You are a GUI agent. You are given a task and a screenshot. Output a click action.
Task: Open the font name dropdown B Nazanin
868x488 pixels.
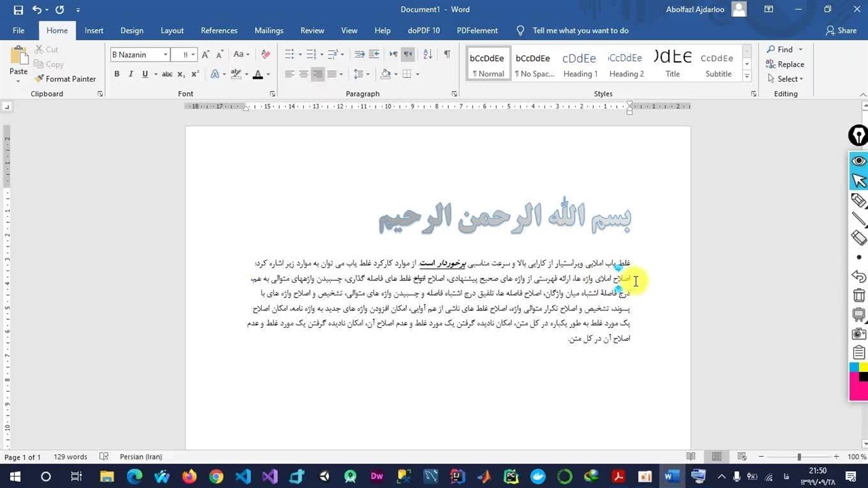click(x=165, y=55)
